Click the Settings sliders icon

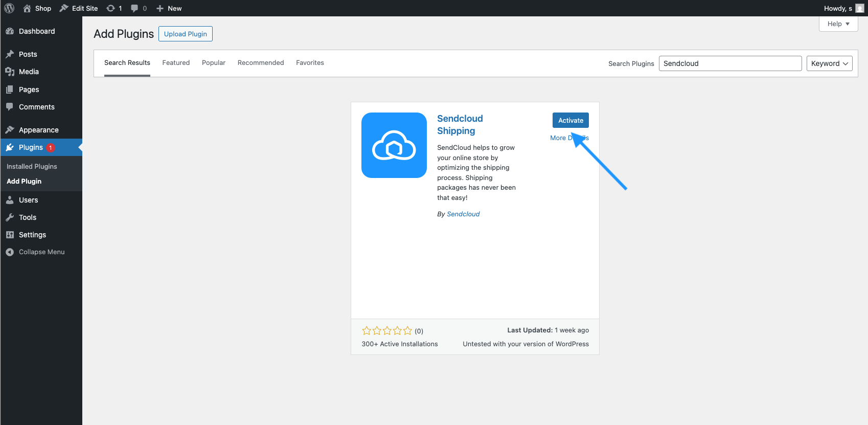[x=10, y=235]
